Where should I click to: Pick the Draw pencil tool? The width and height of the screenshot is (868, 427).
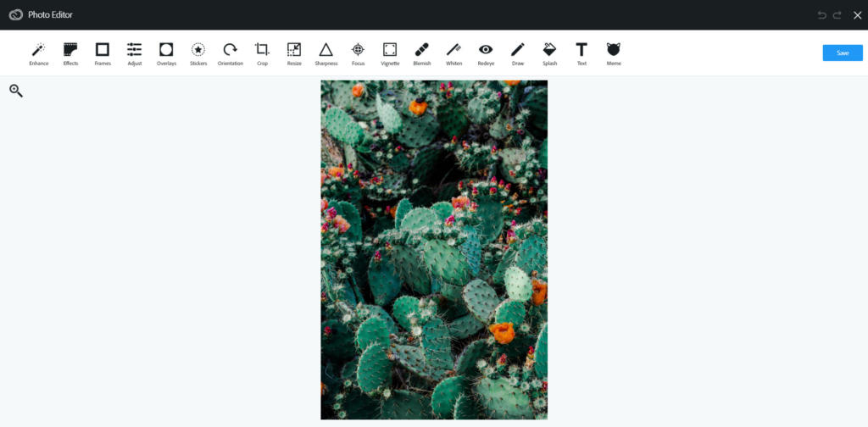pyautogui.click(x=518, y=54)
